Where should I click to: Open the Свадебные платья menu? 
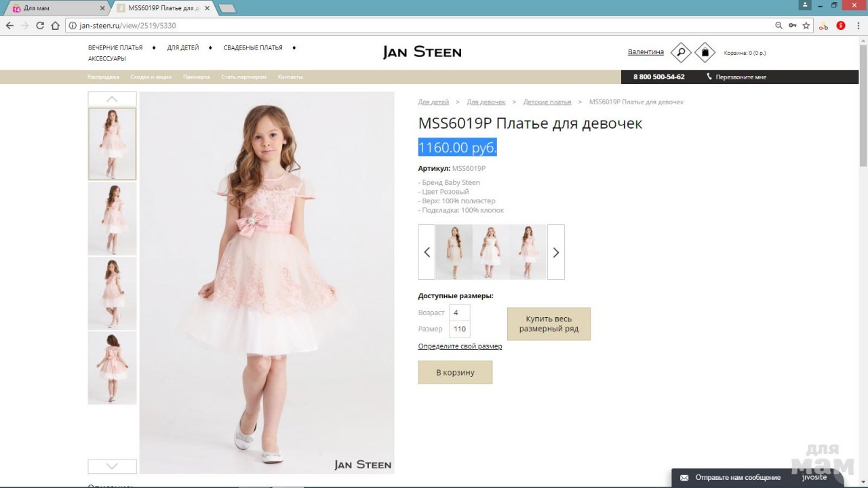[x=253, y=48]
